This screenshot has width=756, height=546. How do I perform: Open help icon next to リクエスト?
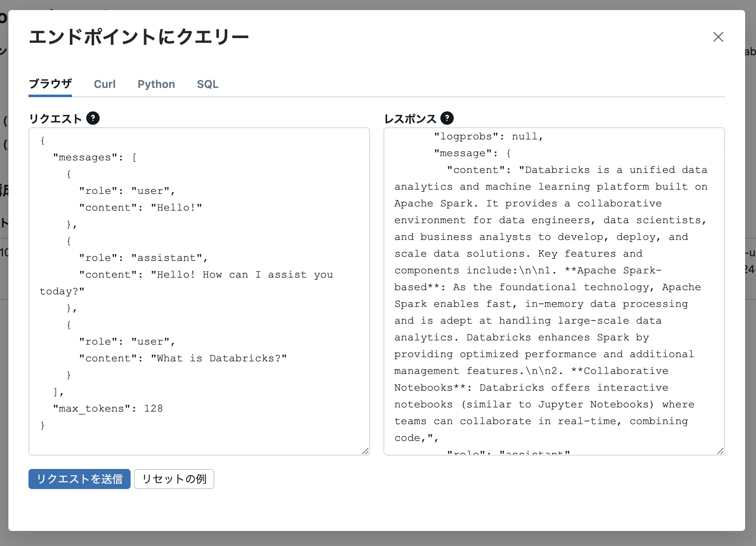93,118
